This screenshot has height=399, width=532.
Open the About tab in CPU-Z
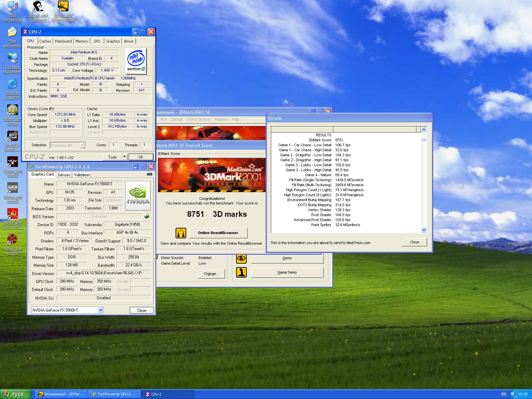[x=129, y=41]
